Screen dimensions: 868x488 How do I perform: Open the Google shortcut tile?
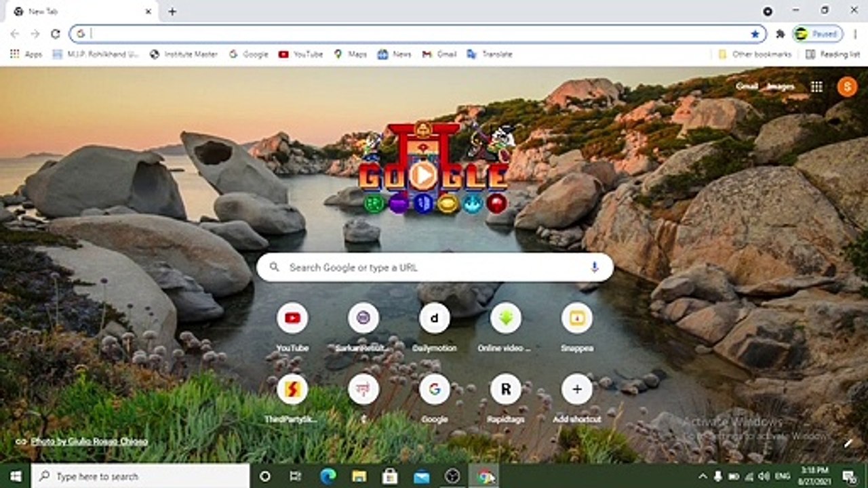435,399
